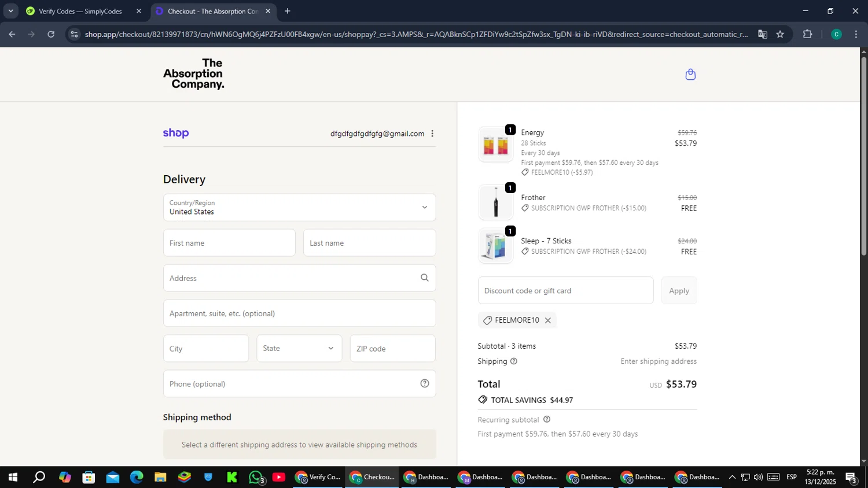Click the First name field
The width and height of the screenshot is (868, 488).
click(x=229, y=243)
